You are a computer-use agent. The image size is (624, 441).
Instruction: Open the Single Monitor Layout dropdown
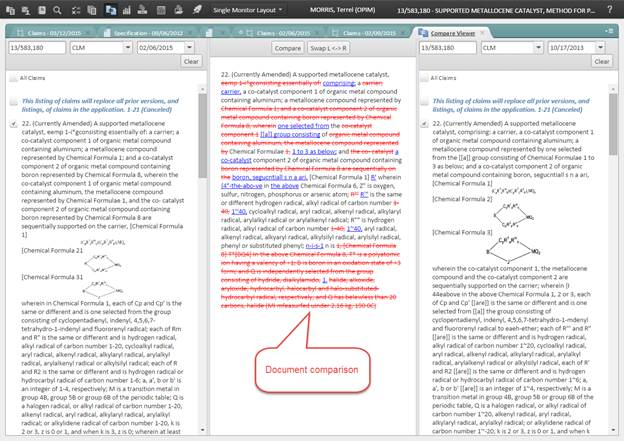click(247, 10)
